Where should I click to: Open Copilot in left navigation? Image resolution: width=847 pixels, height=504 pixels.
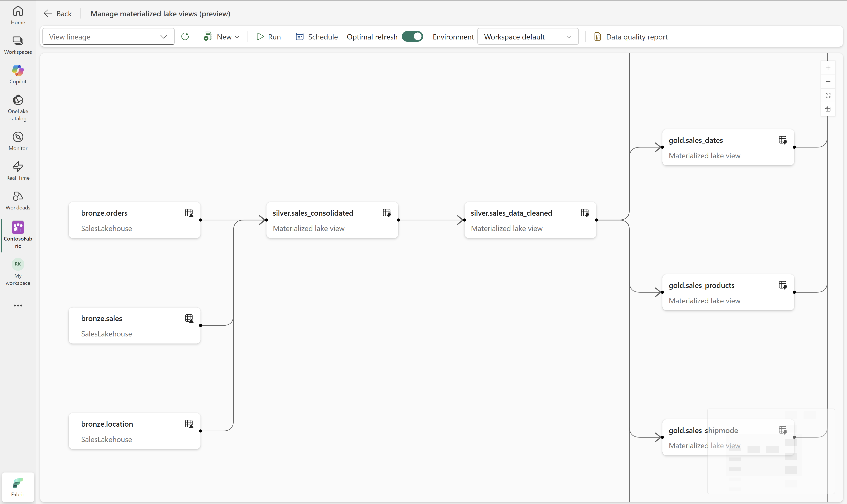[x=18, y=74]
